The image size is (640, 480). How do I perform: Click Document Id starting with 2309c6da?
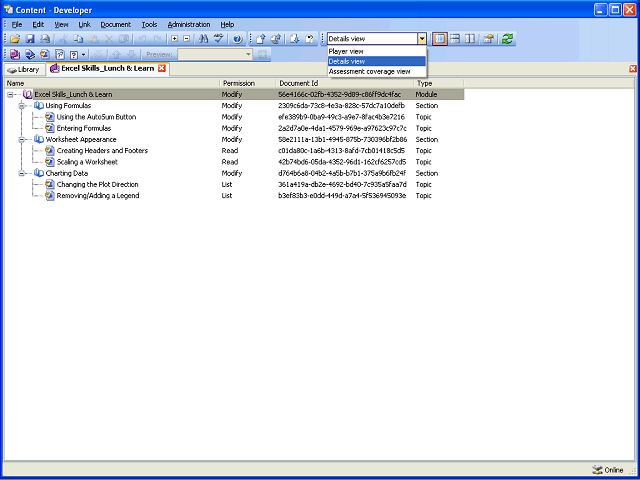342,106
